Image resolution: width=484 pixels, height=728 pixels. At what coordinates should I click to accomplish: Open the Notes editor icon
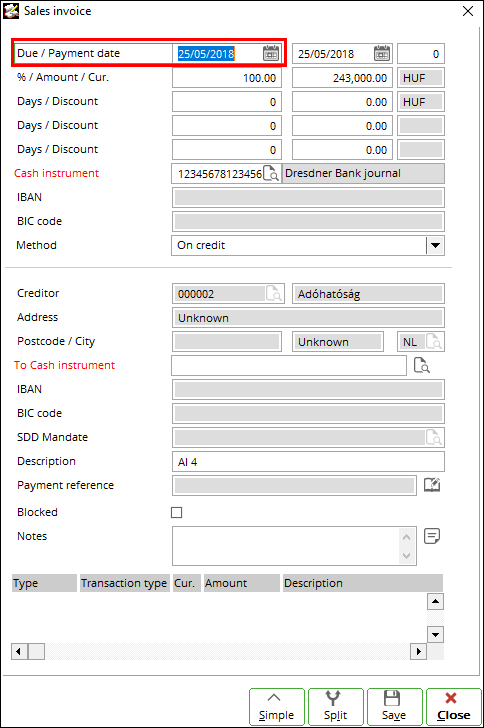click(432, 536)
